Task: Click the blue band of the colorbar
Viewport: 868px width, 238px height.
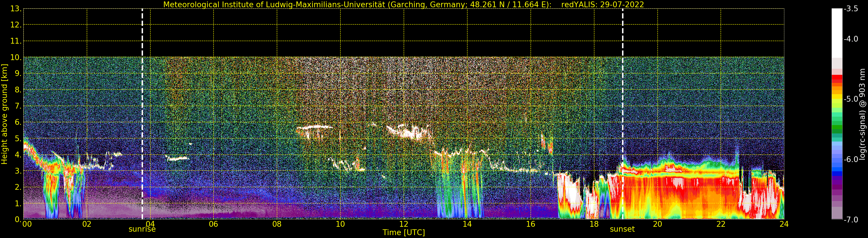Action: (x=837, y=166)
